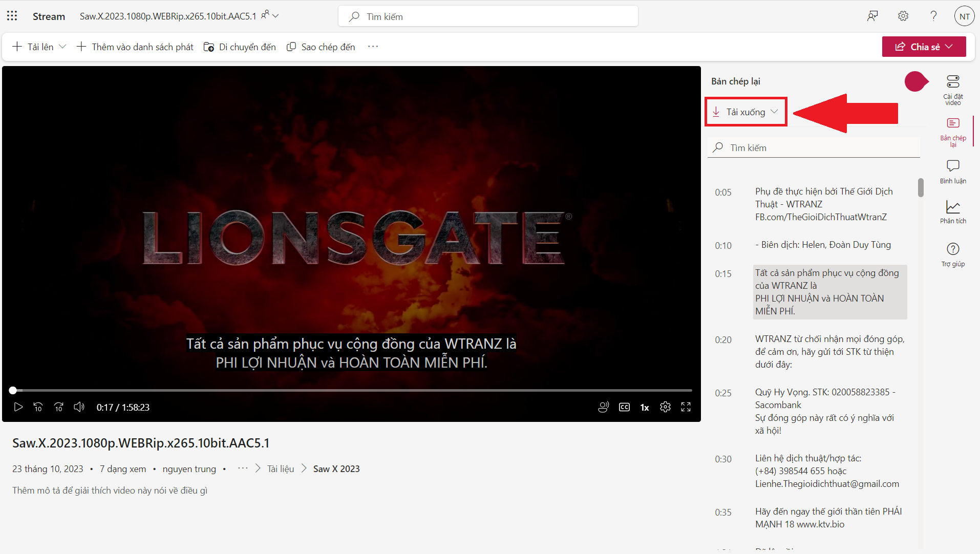Click the 23 tháng 10, 2023 date
Image resolution: width=980 pixels, height=554 pixels.
(48, 469)
